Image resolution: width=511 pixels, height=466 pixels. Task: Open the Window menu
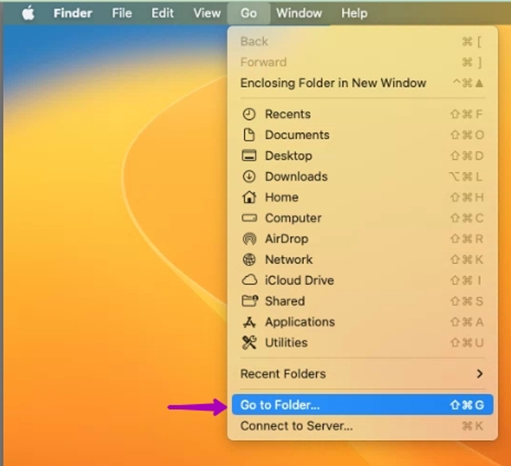tap(299, 13)
